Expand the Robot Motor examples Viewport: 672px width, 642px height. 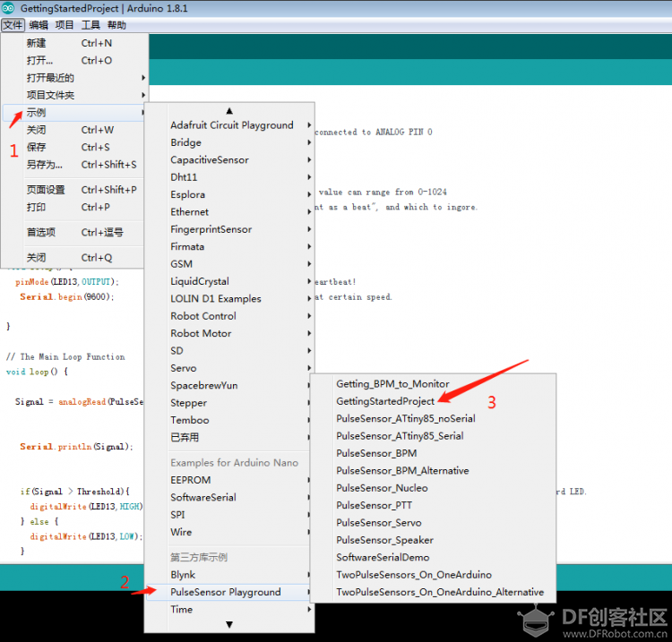[229, 333]
